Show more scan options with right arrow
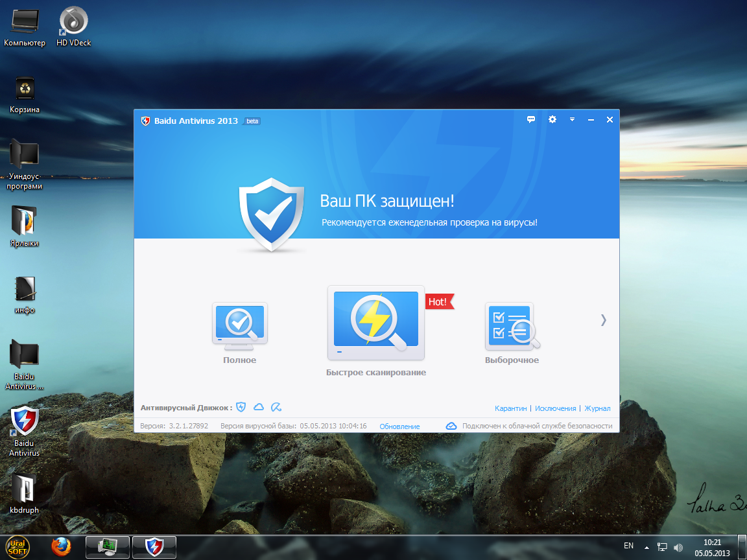 click(604, 320)
